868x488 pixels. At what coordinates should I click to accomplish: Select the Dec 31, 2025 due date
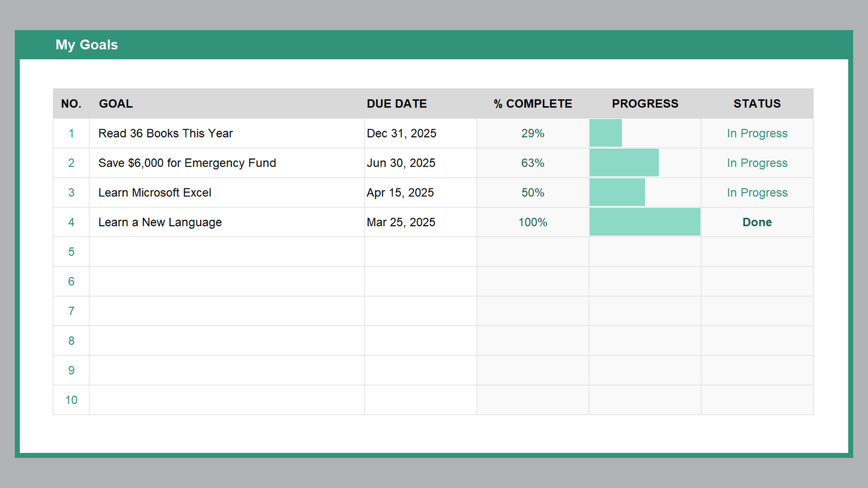click(x=401, y=133)
